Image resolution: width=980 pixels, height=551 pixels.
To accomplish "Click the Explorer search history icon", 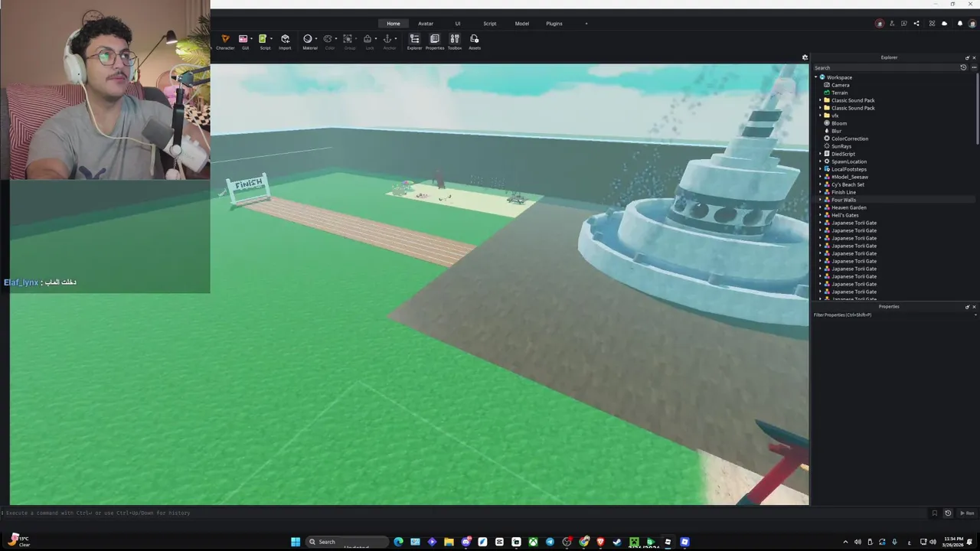I will 963,67.
